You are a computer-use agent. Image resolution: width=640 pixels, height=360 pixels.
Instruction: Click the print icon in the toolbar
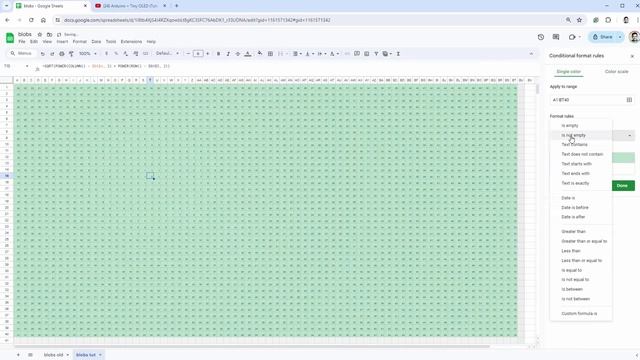tap(62, 54)
